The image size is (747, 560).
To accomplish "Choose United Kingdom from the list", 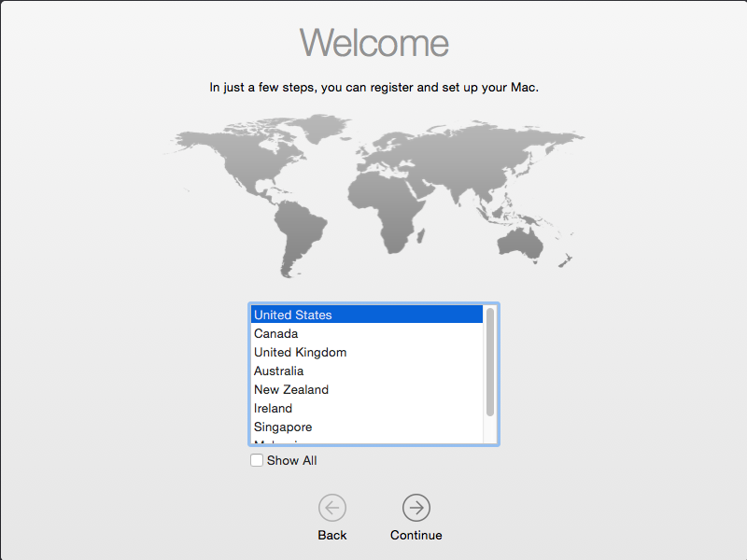I will point(367,352).
